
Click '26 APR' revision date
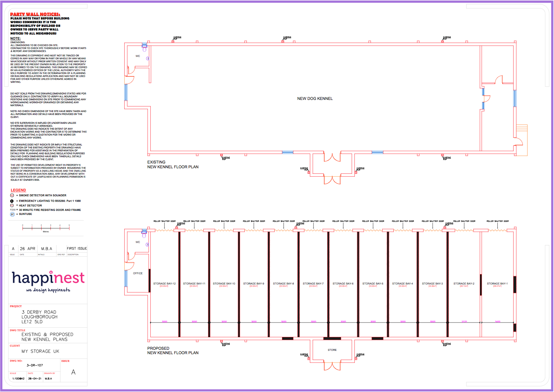coord(28,249)
